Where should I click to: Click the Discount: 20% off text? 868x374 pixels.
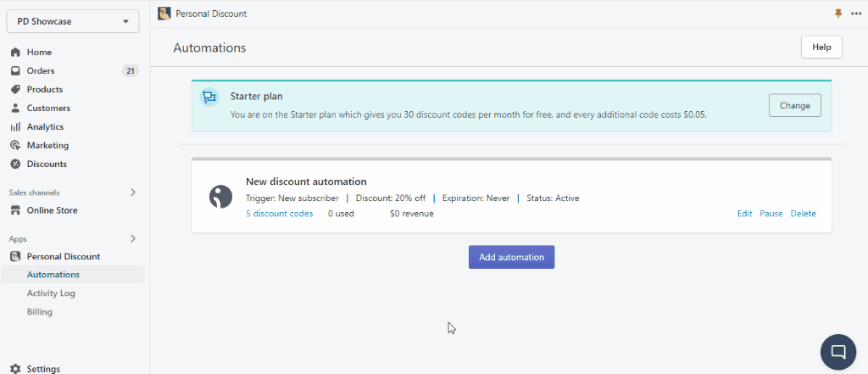tap(391, 198)
